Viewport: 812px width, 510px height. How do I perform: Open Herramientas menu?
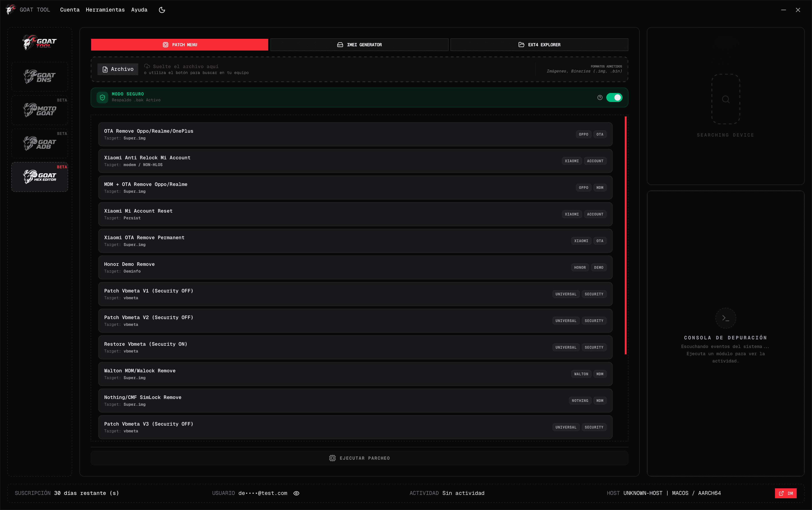(105, 10)
